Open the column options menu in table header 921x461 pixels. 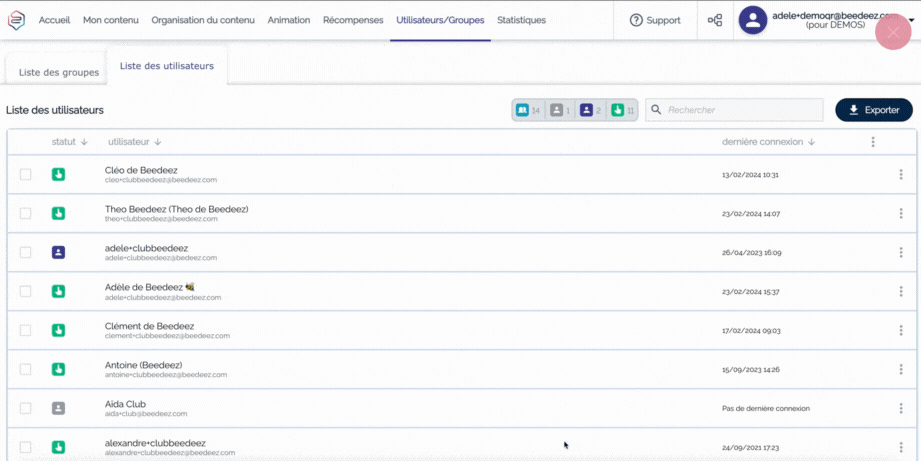[873, 142]
